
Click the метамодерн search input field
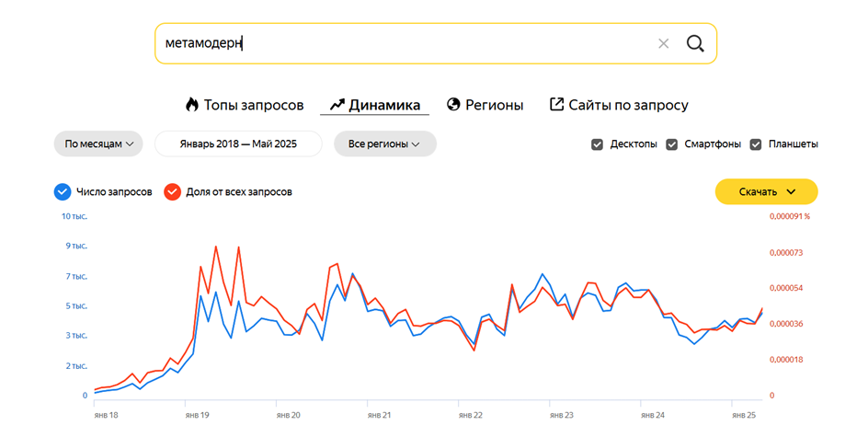[x=405, y=43]
